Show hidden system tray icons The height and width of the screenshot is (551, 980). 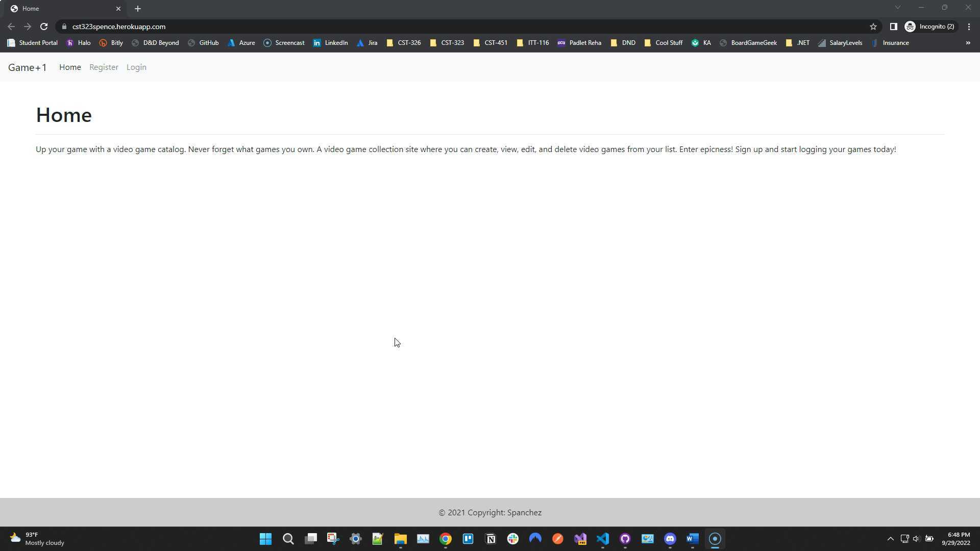click(x=890, y=539)
